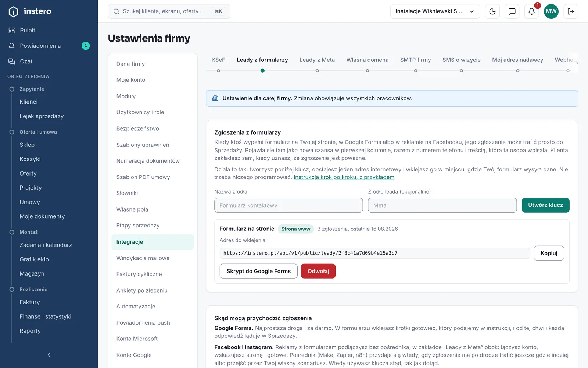Click the search magnifier icon
The height and width of the screenshot is (368, 588).
pos(116,11)
